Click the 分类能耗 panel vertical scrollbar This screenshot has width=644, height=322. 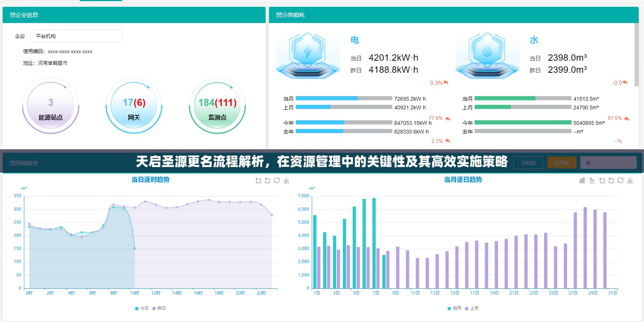(x=636, y=55)
